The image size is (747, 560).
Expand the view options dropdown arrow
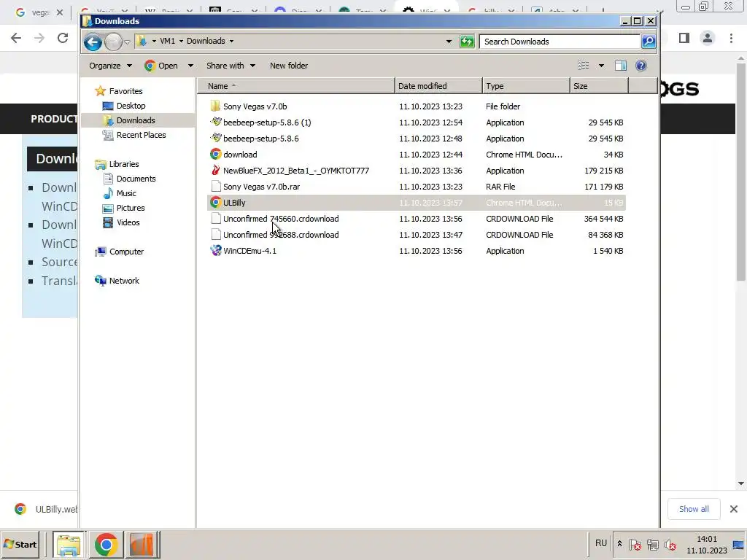click(601, 66)
